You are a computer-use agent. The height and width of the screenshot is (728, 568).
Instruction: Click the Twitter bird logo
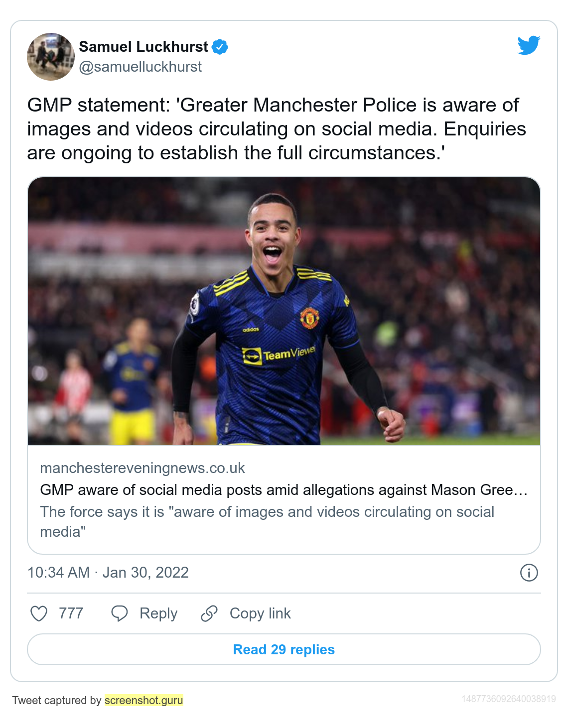[529, 45]
